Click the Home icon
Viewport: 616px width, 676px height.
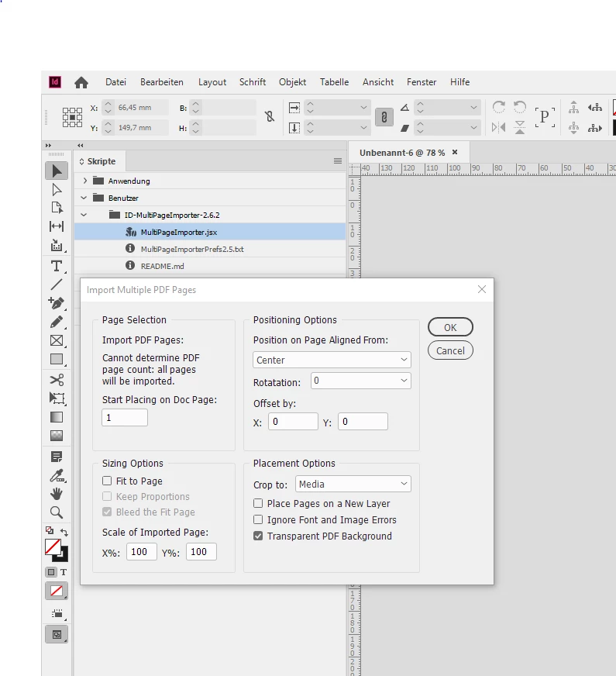[81, 82]
